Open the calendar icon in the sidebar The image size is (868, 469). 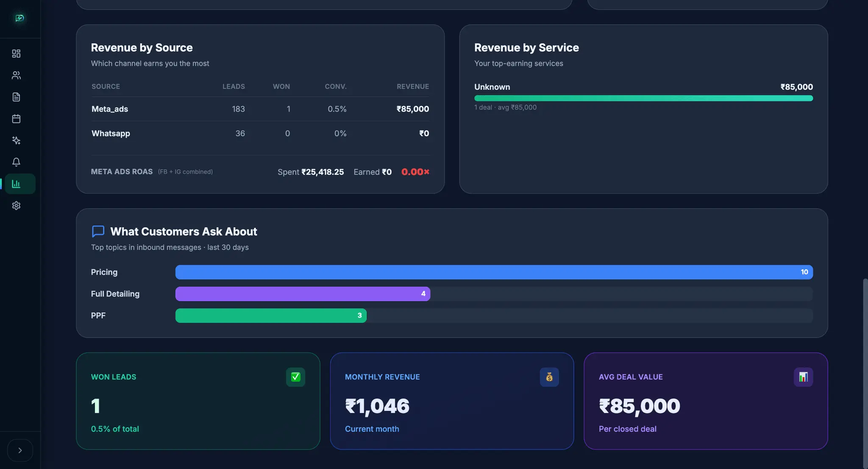click(16, 119)
